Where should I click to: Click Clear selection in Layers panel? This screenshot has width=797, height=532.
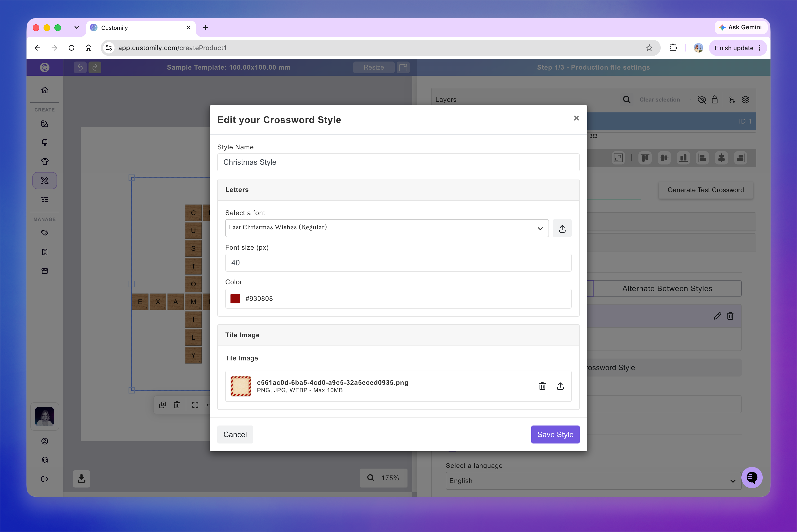point(660,99)
